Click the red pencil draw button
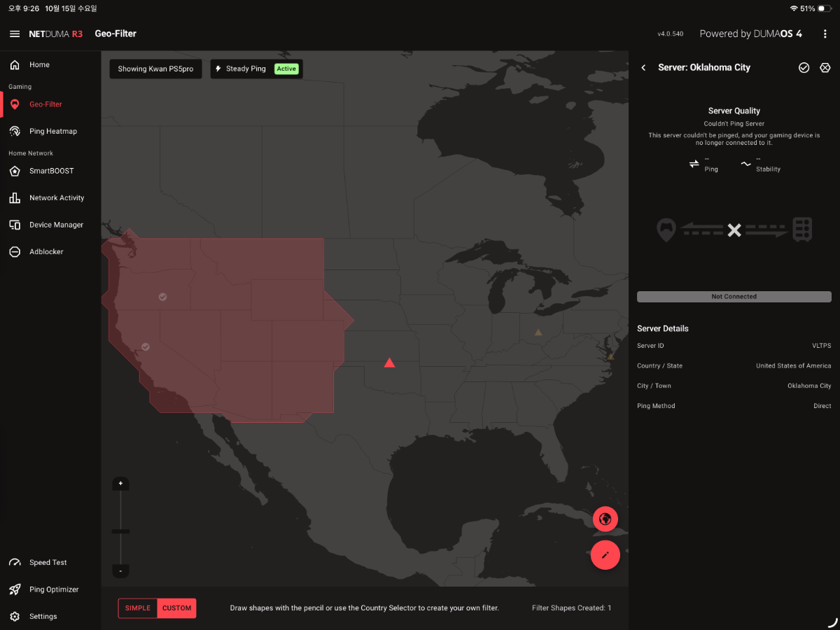Viewport: 840px width, 630px height. click(605, 555)
